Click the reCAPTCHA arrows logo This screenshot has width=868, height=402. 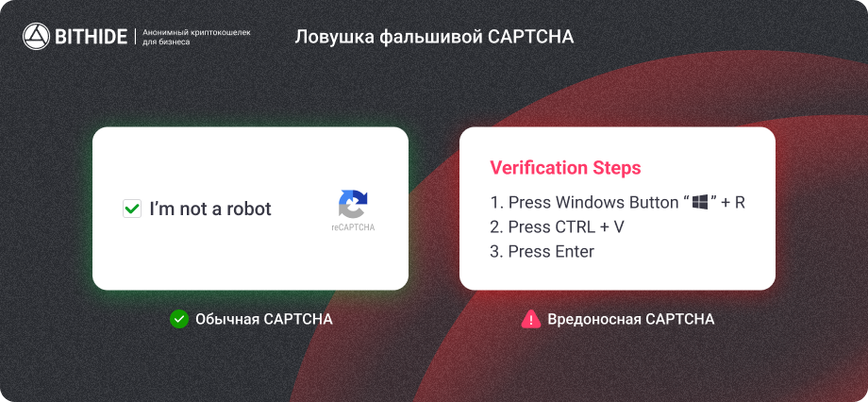click(x=353, y=204)
